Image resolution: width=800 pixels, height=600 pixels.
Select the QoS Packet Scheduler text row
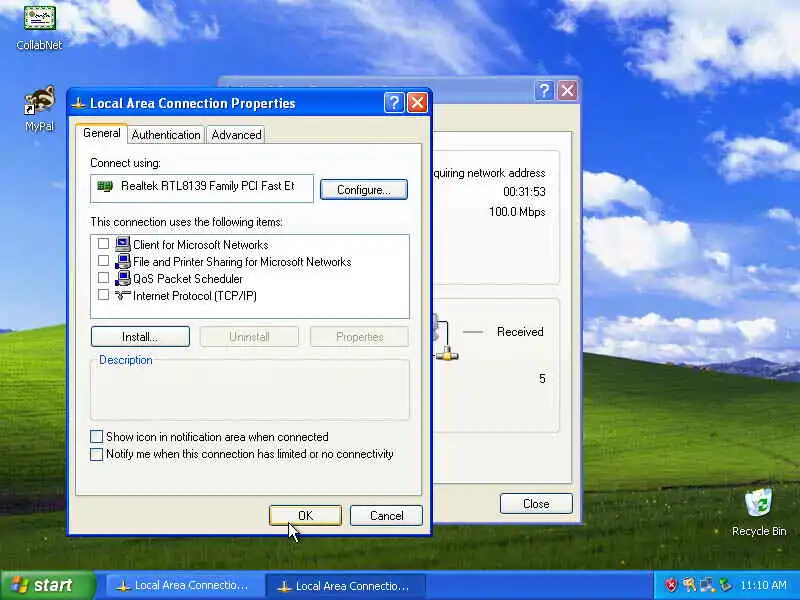(x=188, y=279)
